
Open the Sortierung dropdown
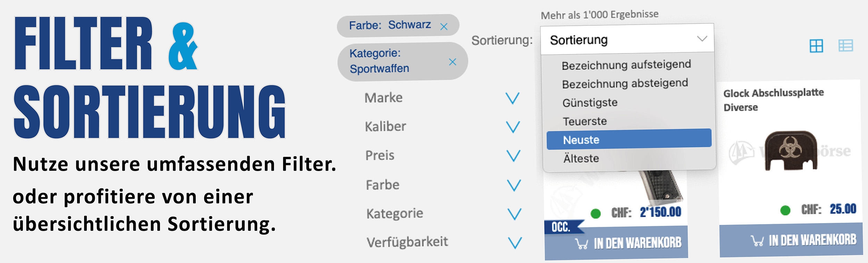click(627, 40)
